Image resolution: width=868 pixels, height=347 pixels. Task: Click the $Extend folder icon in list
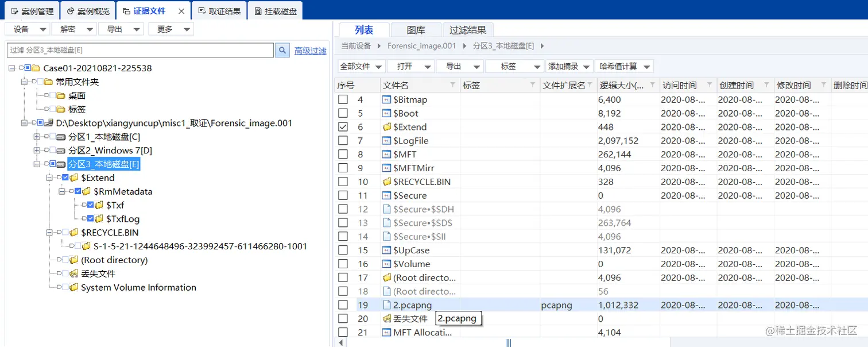(x=386, y=127)
